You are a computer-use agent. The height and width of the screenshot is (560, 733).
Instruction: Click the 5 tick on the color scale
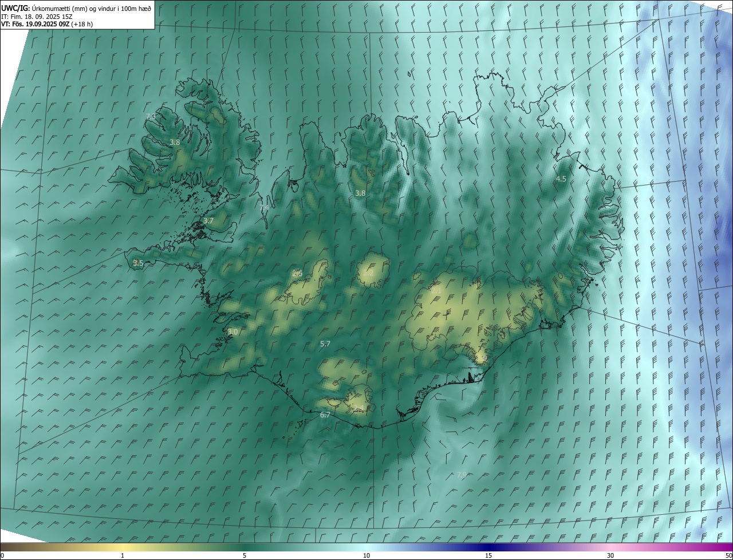pos(245,555)
